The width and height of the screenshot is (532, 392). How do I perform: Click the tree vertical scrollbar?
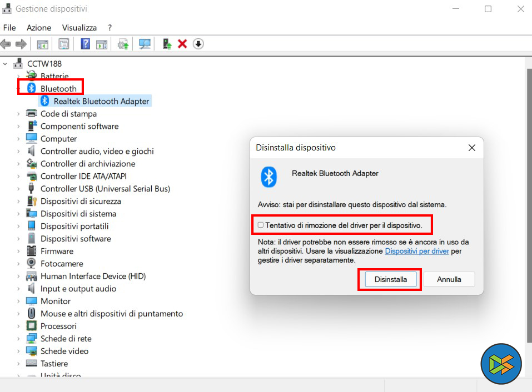[529, 205]
